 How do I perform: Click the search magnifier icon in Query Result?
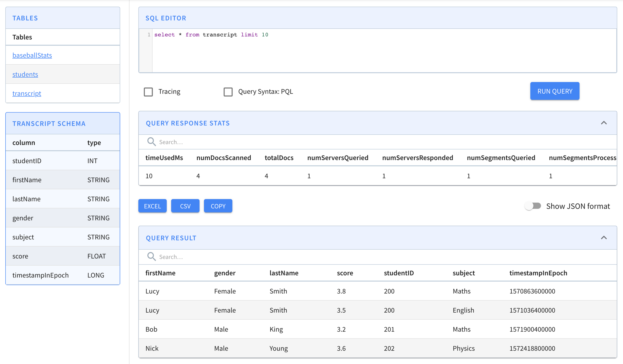151,256
